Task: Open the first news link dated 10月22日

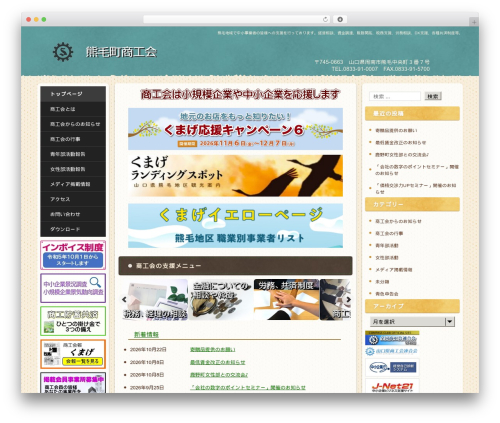Action: (x=213, y=350)
